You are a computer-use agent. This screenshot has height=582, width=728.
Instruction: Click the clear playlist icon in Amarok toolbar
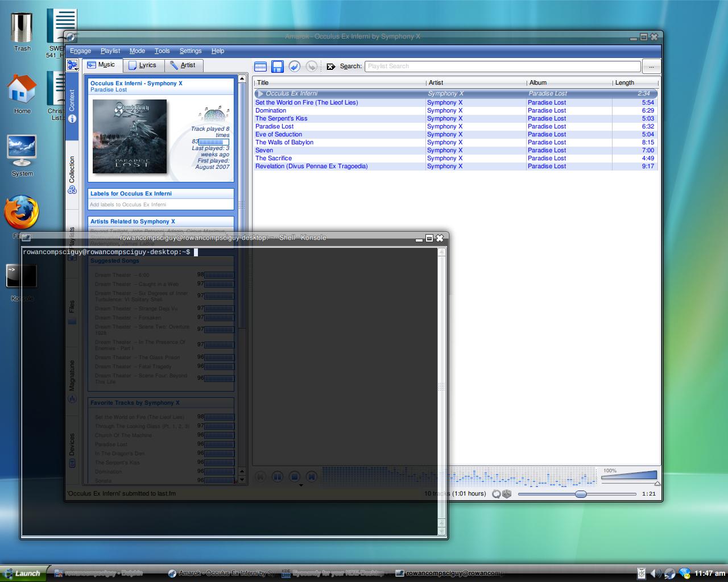pos(260,66)
